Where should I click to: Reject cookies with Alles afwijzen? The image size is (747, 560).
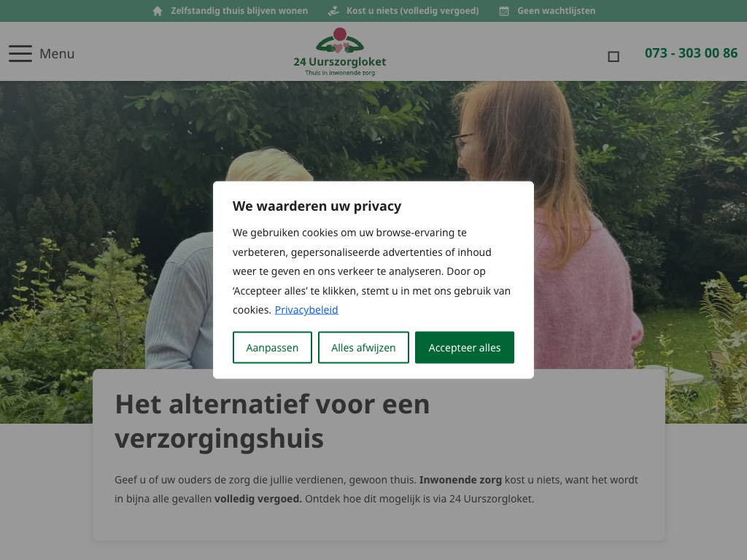point(363,347)
